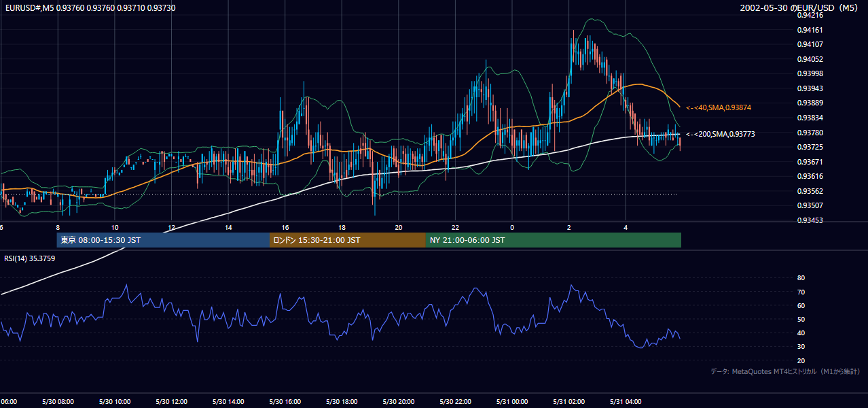
Task: Click RSI scale level 60
Action: (801, 305)
